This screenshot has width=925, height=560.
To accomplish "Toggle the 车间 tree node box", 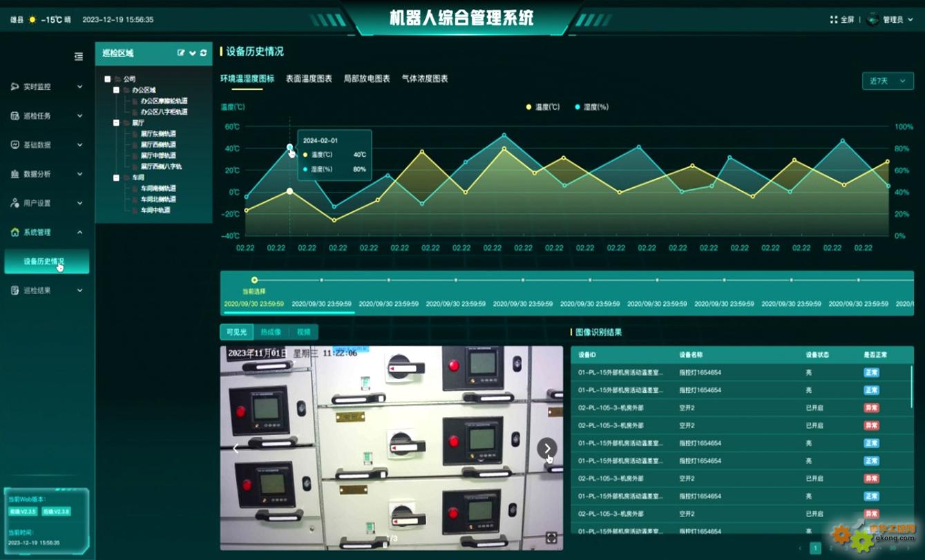I will point(116,177).
